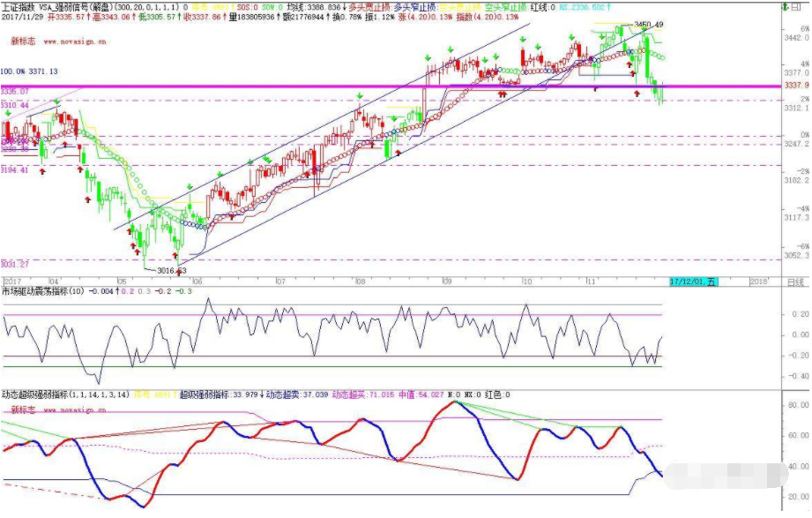This screenshot has width=812, height=518.
Task: Click the 3031.27 price level label on the left
Action: (x=14, y=265)
